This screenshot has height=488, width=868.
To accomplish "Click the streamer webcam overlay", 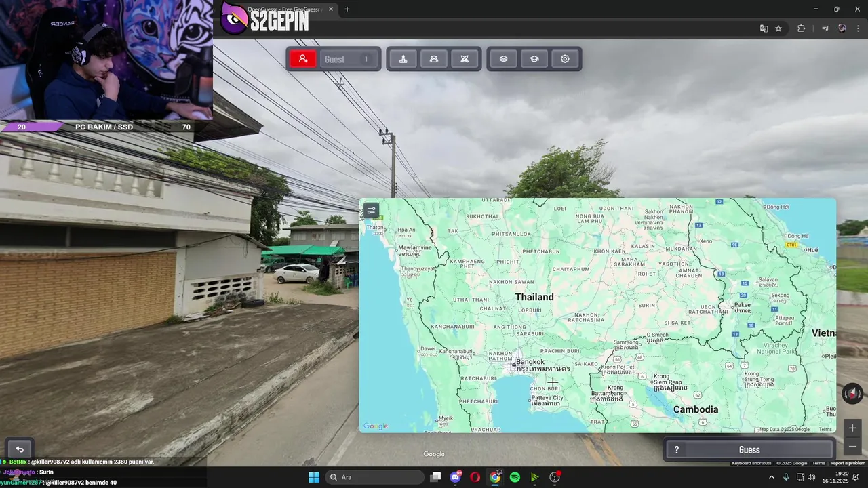I will (106, 60).
